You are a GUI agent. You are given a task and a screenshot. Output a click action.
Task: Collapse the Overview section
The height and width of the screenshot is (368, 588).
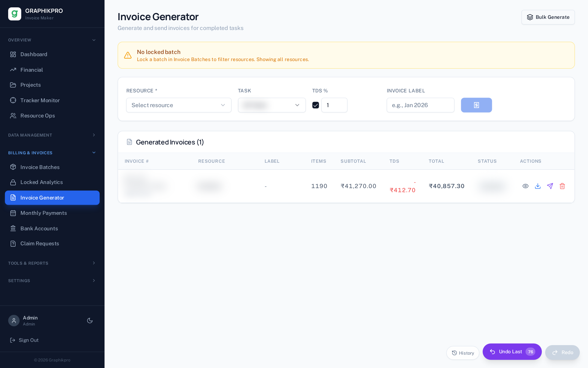click(x=52, y=40)
